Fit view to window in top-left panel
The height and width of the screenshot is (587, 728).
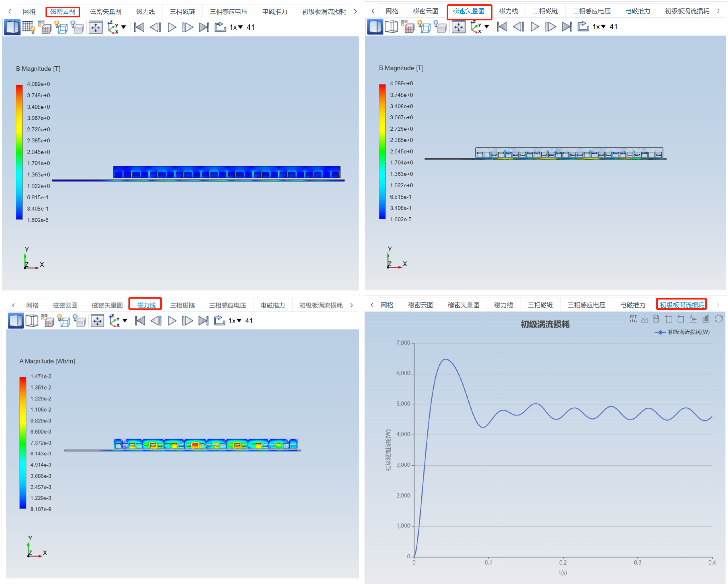point(96,27)
